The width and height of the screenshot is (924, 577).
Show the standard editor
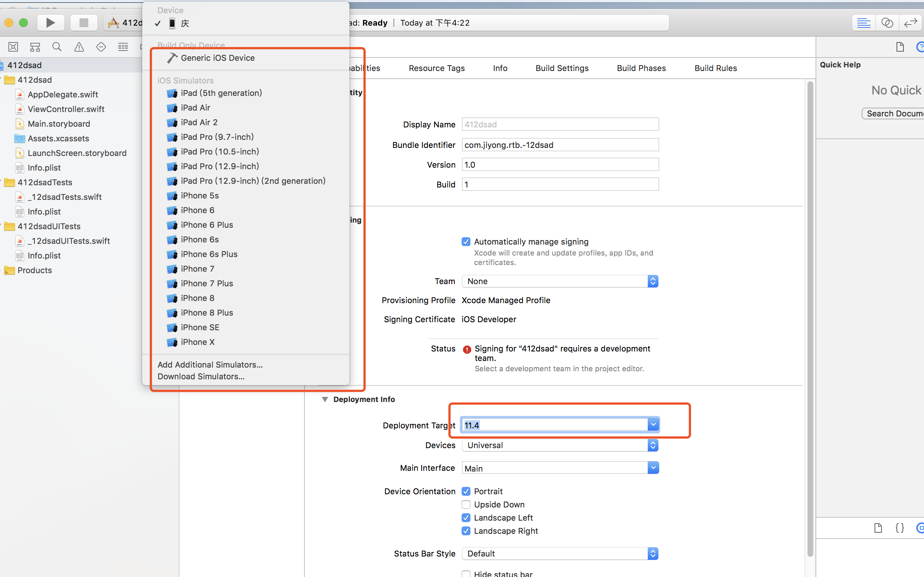(863, 23)
